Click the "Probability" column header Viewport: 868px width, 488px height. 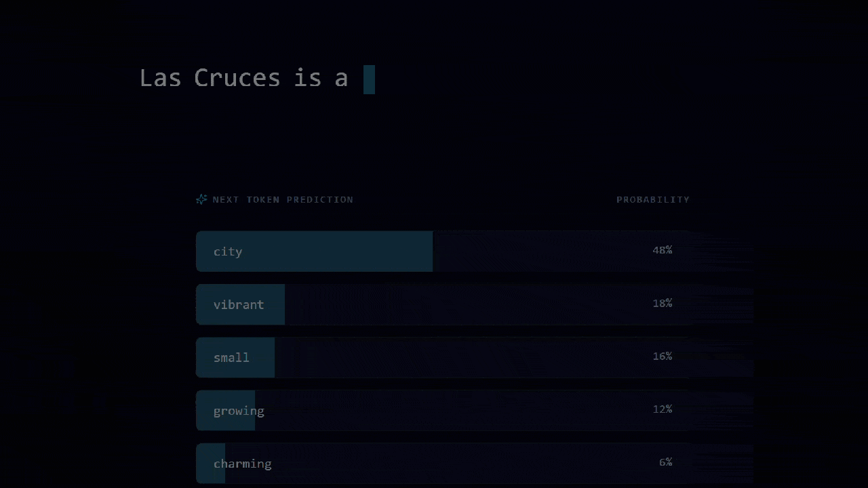[652, 199]
